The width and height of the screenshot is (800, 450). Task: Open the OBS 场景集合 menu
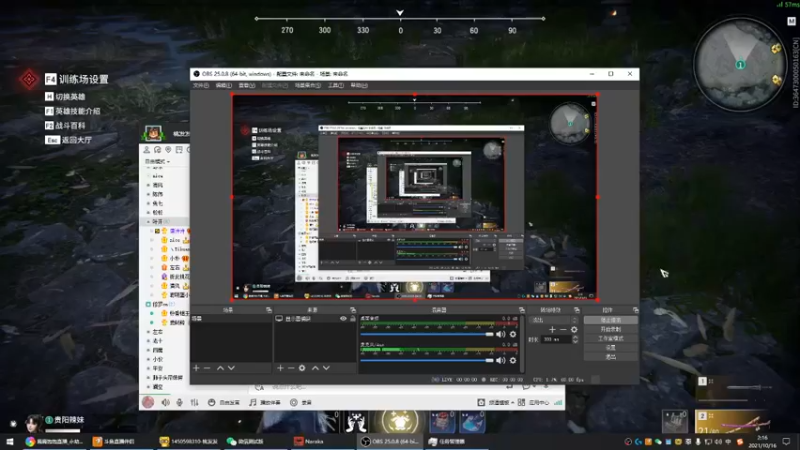pos(308,85)
